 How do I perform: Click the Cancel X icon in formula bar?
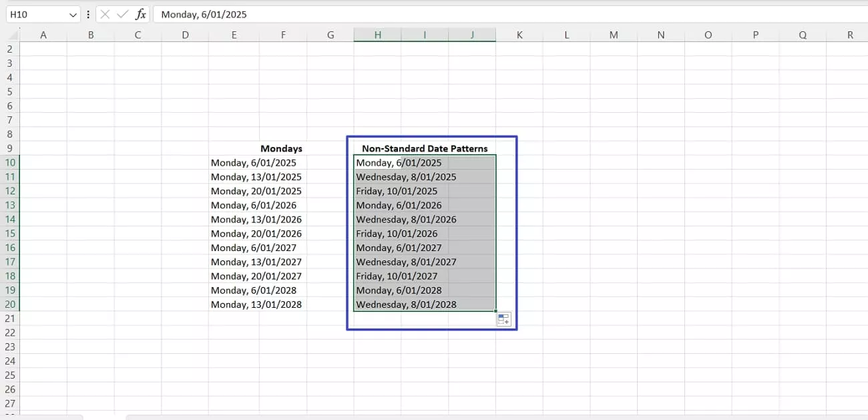[105, 14]
